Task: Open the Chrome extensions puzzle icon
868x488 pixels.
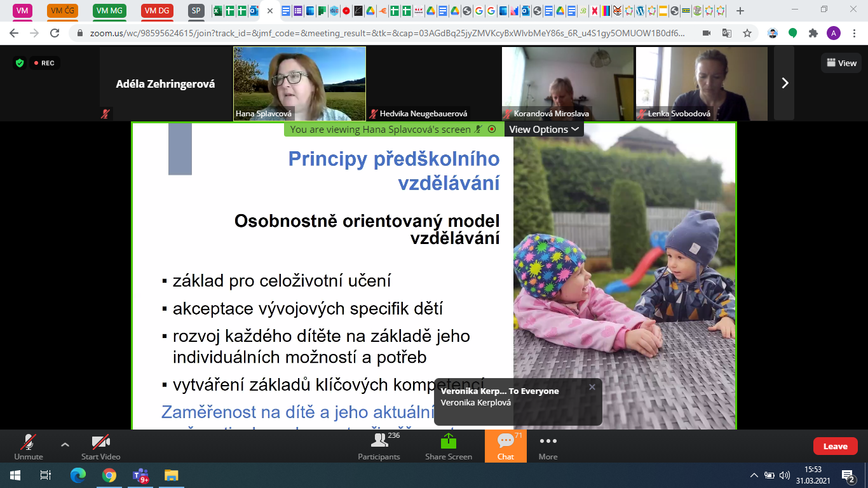Action: coord(813,33)
